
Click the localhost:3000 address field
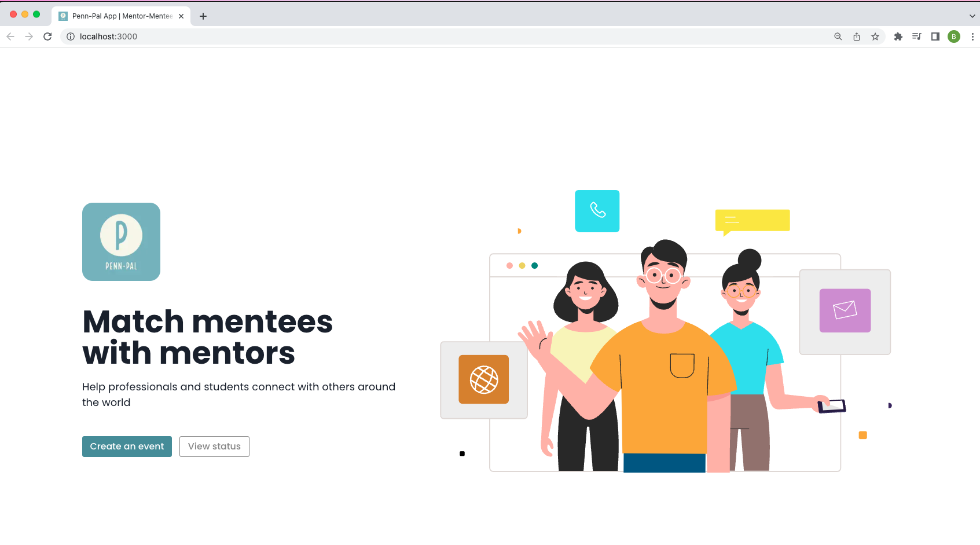(x=452, y=36)
